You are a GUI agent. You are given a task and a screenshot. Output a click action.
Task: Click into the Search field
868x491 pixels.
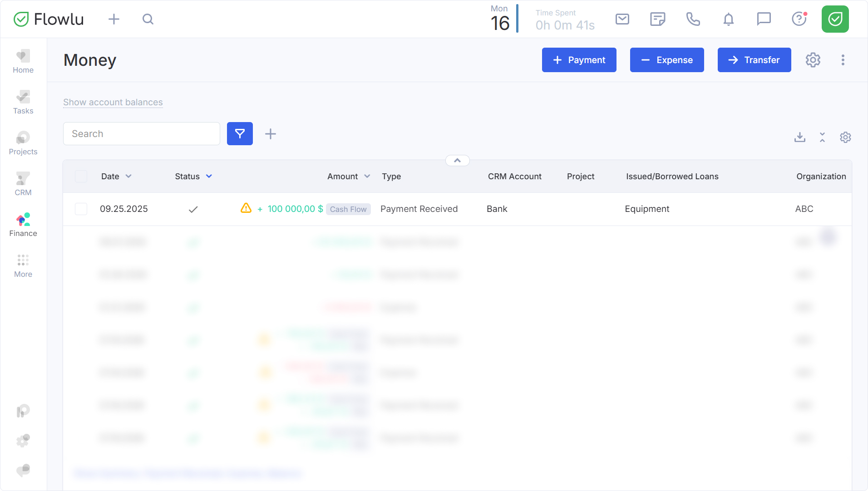point(142,134)
